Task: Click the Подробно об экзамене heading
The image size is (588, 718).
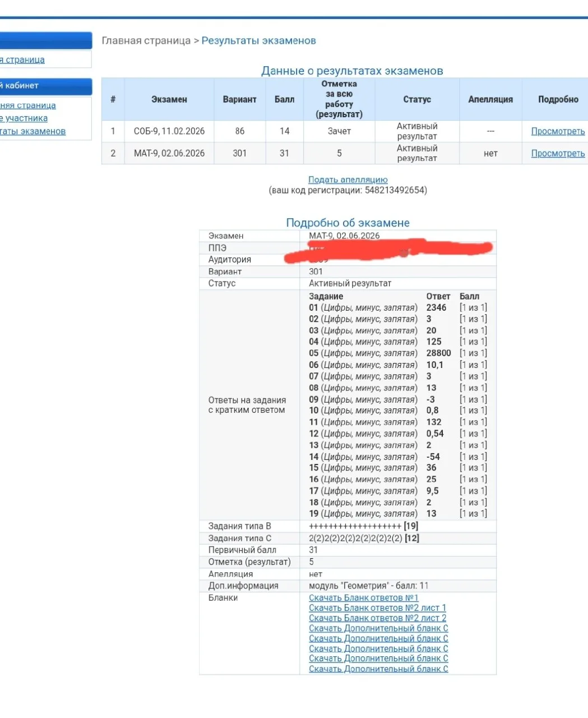Action: click(348, 223)
